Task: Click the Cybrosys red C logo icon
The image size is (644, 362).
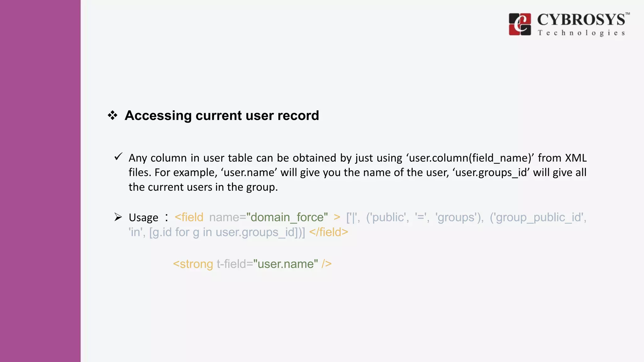Action: (x=520, y=24)
